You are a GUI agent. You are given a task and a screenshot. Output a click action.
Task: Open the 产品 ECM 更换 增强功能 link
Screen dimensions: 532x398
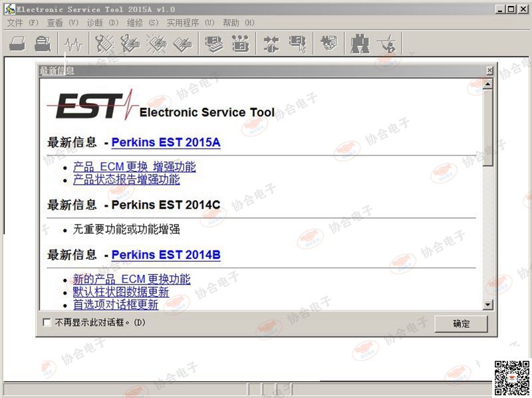tap(134, 167)
